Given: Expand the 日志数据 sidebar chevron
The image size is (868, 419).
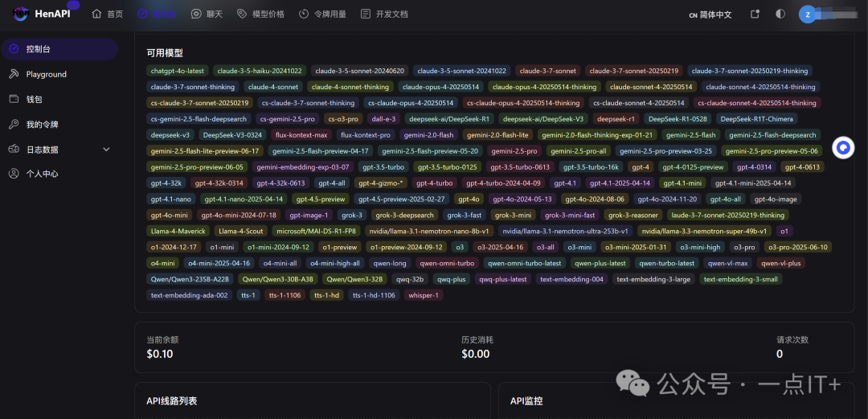Looking at the screenshot, I should click(x=107, y=150).
